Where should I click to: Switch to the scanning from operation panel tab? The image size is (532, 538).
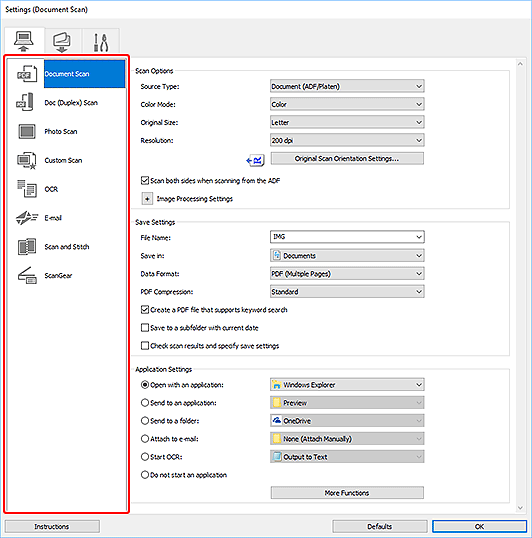pyautogui.click(x=62, y=42)
